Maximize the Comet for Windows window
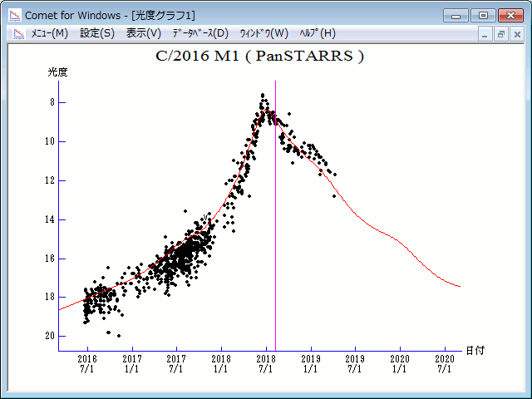Screen dimensions: 532x399 pyautogui.click(x=482, y=15)
